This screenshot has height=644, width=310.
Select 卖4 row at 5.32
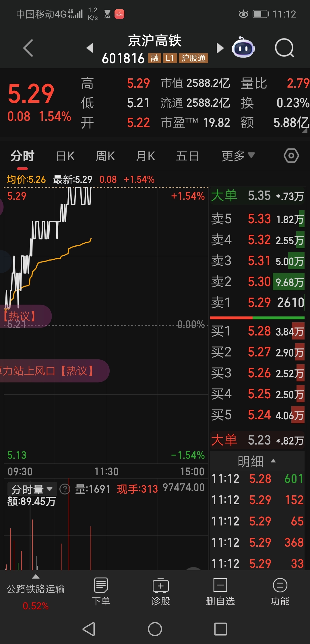(257, 240)
